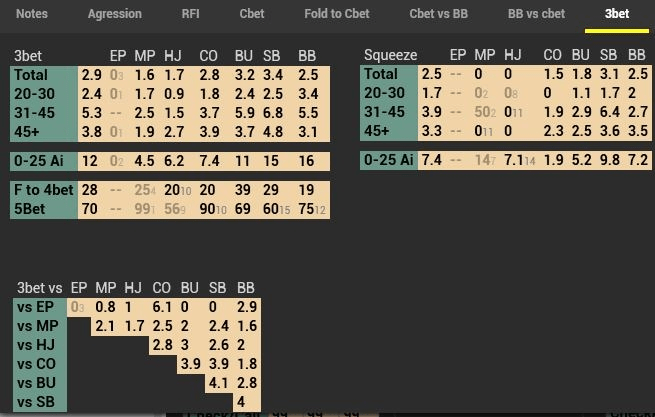Click the 0-25 Ai label in Squeeze table
The width and height of the screenshot is (655, 417).
[x=389, y=160]
